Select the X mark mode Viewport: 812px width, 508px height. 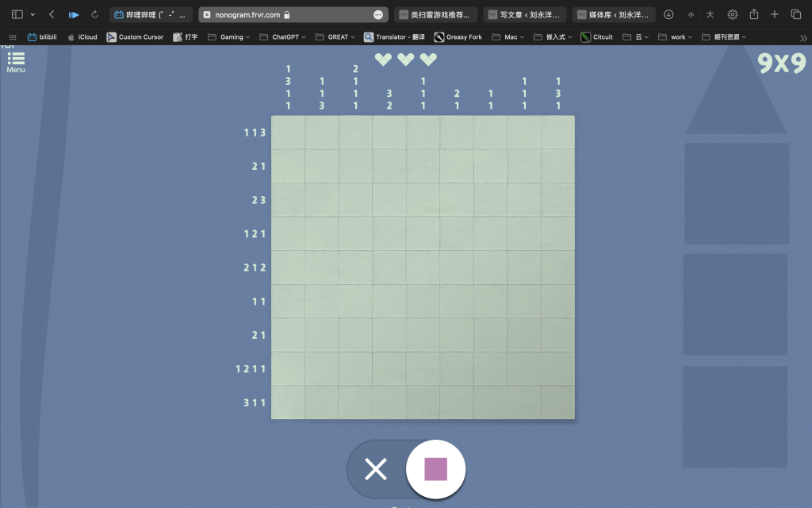pos(376,469)
